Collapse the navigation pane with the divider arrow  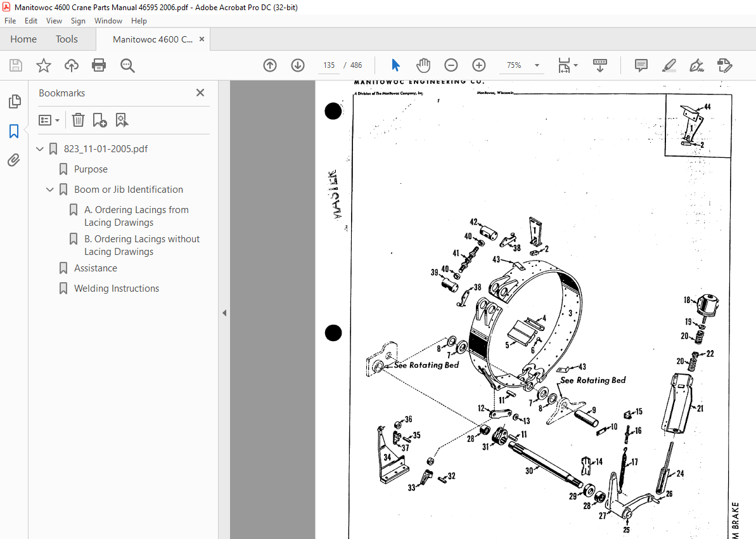[x=224, y=313]
